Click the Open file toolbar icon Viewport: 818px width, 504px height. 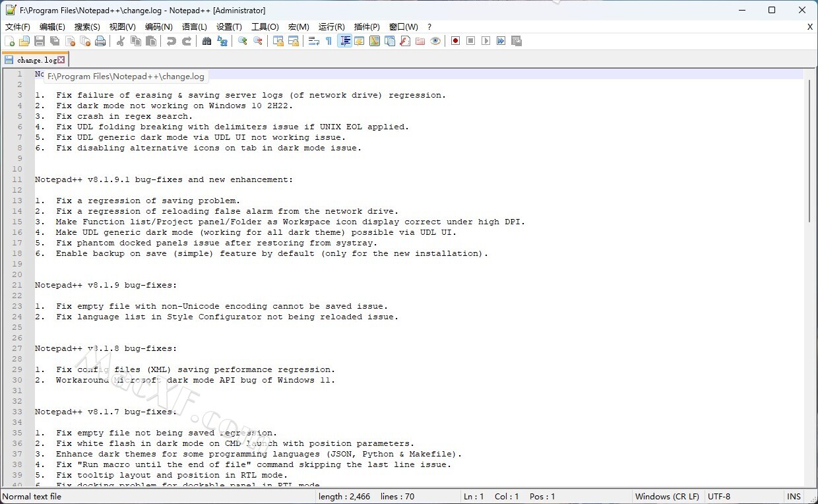coord(24,41)
